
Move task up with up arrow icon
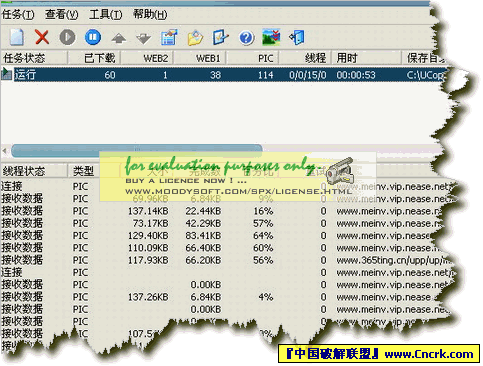tap(119, 38)
